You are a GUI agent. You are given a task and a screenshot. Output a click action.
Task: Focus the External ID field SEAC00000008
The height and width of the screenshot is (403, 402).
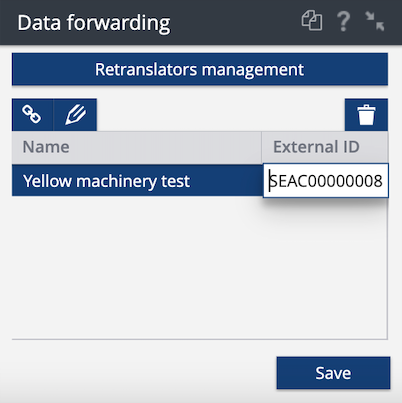326,181
